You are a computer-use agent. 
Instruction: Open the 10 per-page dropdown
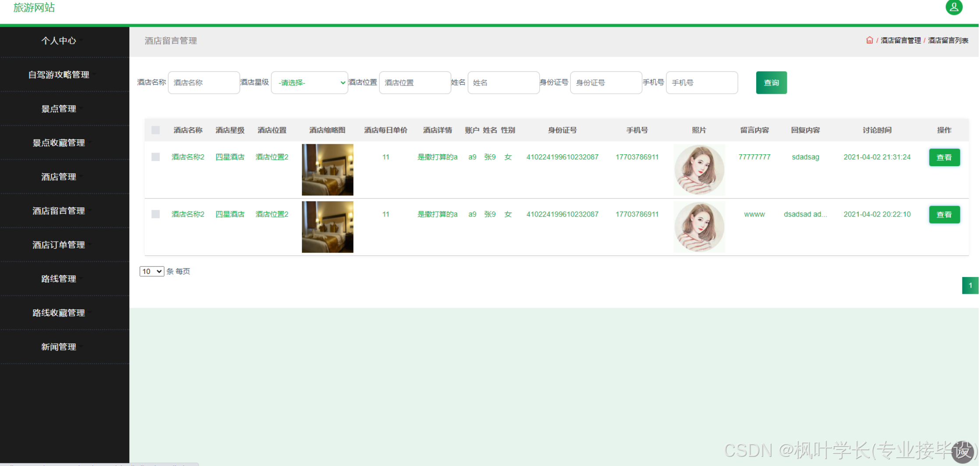(x=152, y=271)
